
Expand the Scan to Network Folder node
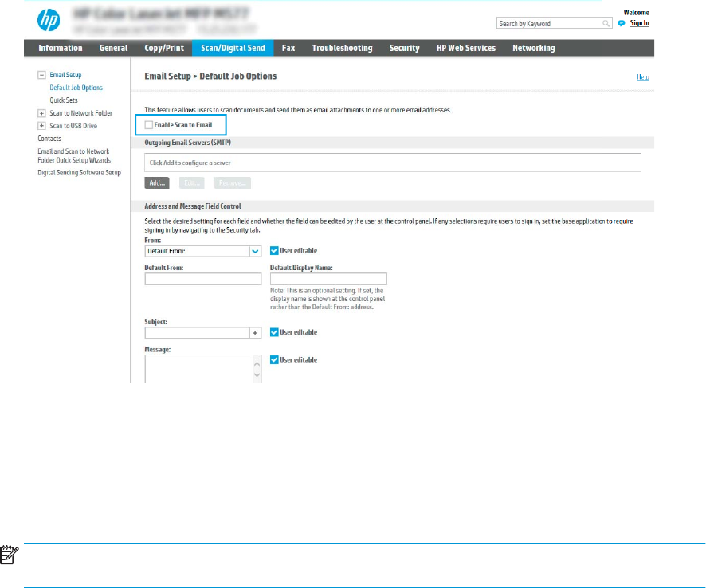[41, 113]
